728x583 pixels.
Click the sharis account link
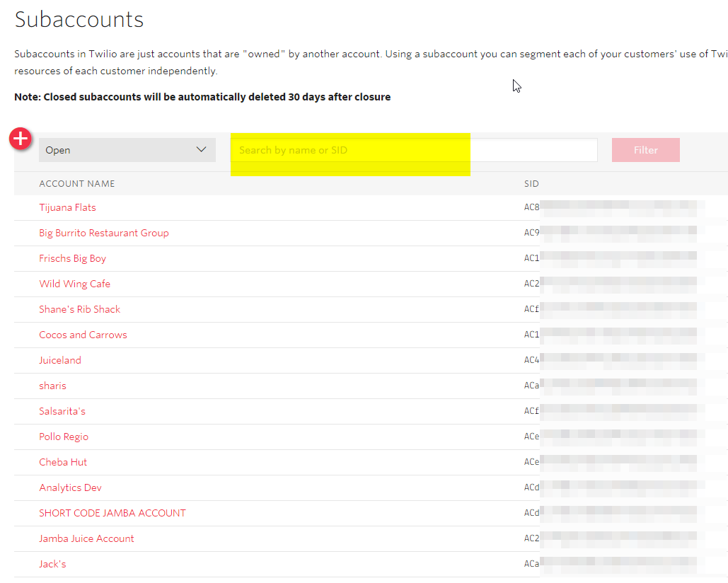52,385
